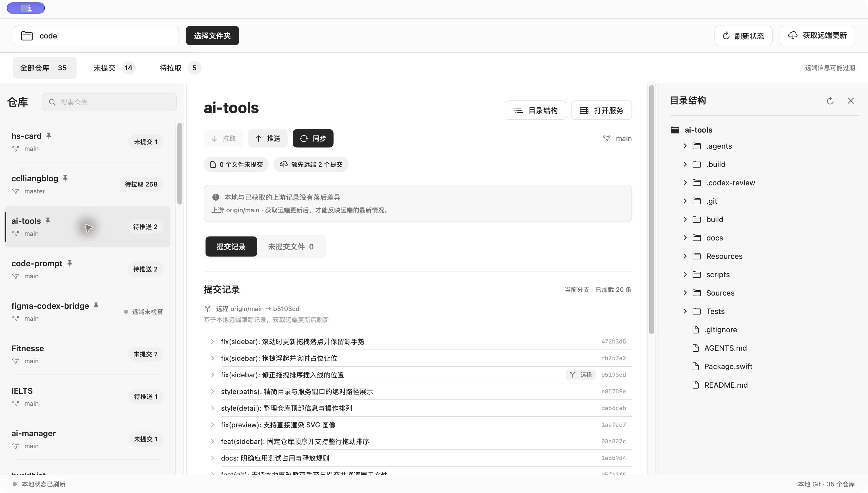Expand commit style(detail) 整理仓库顶部信息
The width and height of the screenshot is (868, 493).
[x=212, y=408]
